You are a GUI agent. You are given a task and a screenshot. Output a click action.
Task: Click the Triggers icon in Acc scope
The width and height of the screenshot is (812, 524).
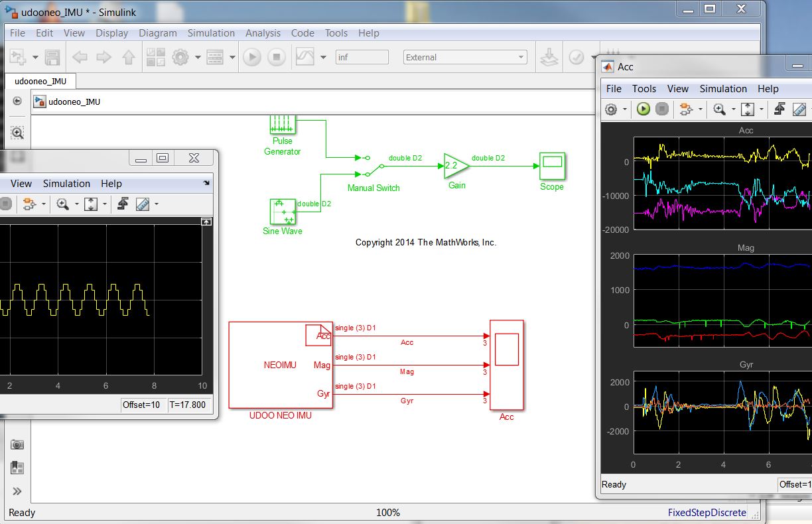pos(779,109)
